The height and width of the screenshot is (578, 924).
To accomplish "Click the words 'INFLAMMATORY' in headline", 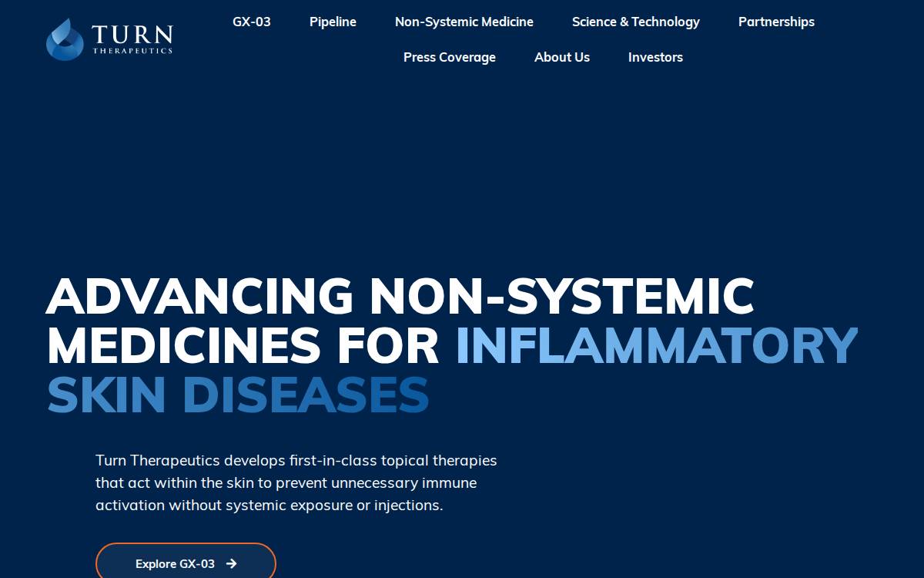I will (x=657, y=345).
